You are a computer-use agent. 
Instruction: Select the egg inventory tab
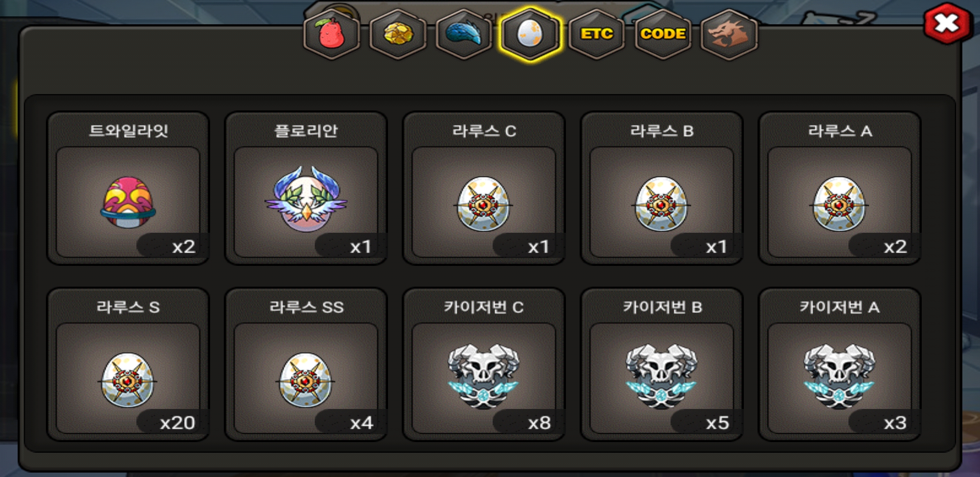[530, 34]
